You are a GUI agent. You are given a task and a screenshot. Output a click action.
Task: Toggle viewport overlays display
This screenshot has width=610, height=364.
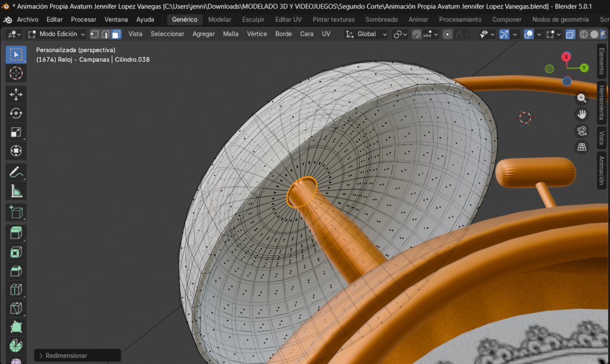(x=528, y=34)
